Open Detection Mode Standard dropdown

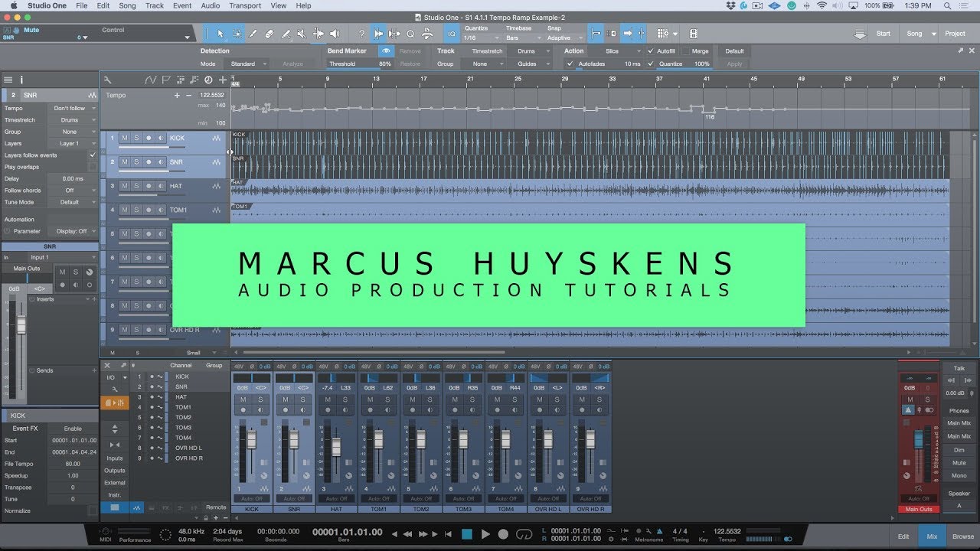click(x=247, y=64)
